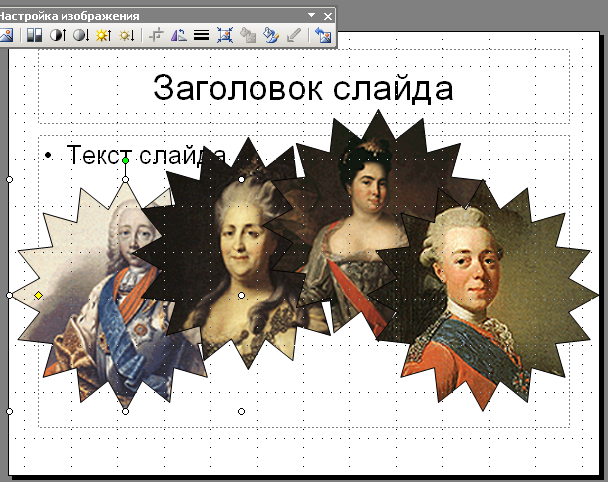608x482 pixels.
Task: Click the Reset Picture icon
Action: pos(323,35)
